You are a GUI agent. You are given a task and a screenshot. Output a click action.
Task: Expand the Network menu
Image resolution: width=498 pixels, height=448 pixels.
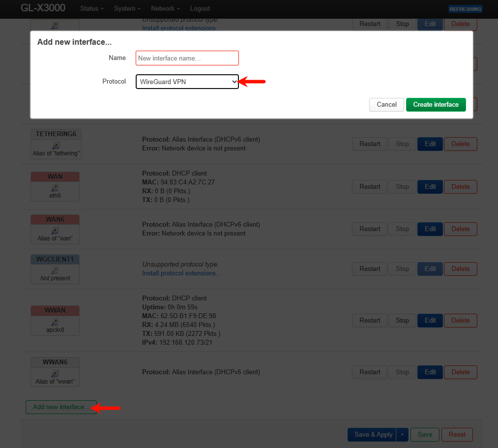point(165,9)
